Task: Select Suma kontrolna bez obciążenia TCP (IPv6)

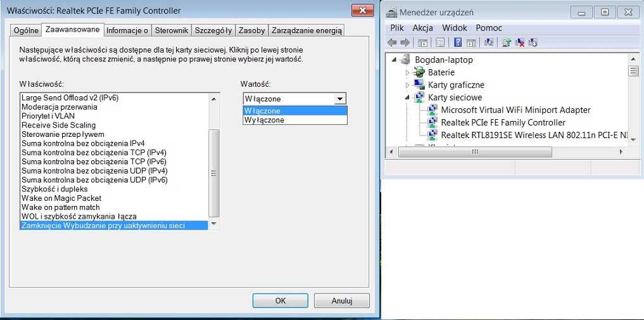Action: click(114, 162)
